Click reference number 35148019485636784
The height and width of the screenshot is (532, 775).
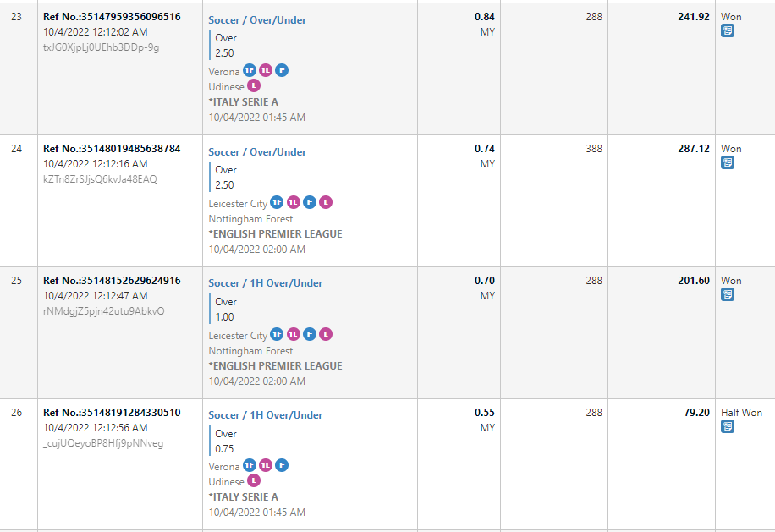click(112, 149)
